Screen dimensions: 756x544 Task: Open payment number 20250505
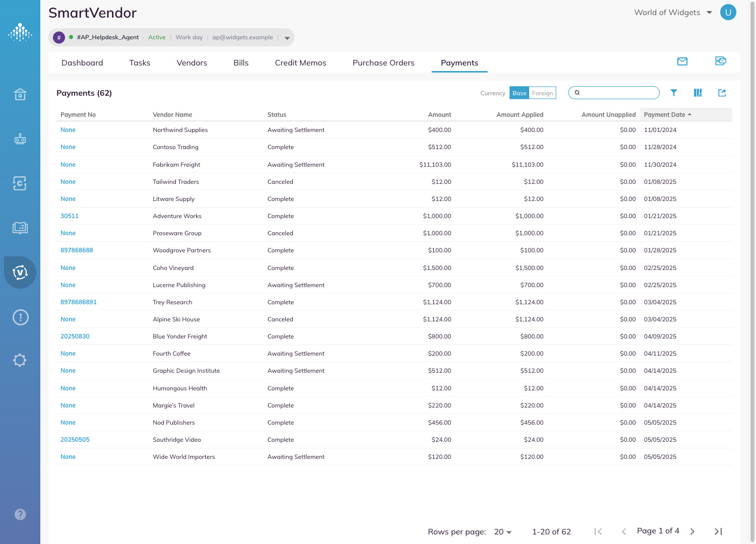(x=75, y=440)
